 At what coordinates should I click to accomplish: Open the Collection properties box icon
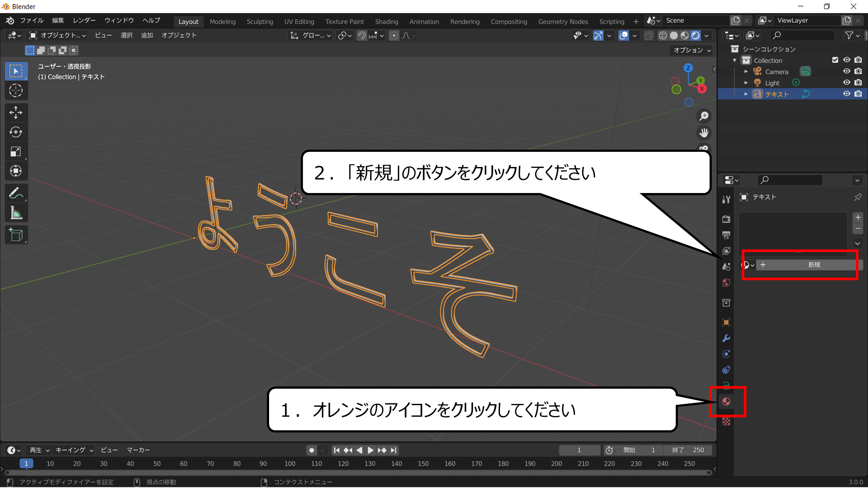tap(726, 303)
